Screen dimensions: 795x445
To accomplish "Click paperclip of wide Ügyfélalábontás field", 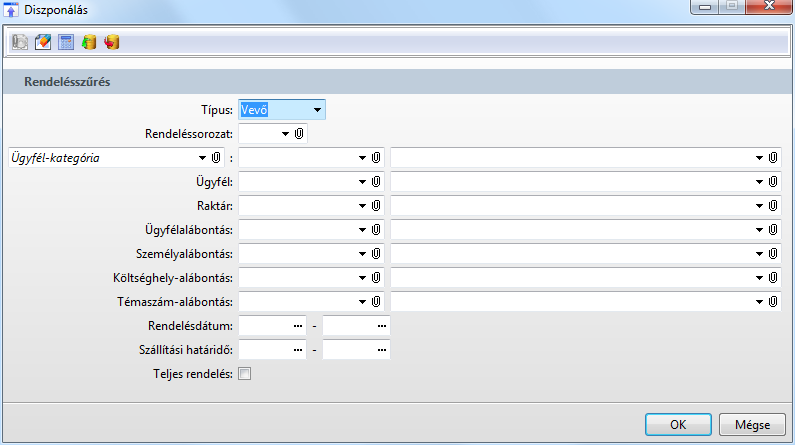I will tap(773, 230).
